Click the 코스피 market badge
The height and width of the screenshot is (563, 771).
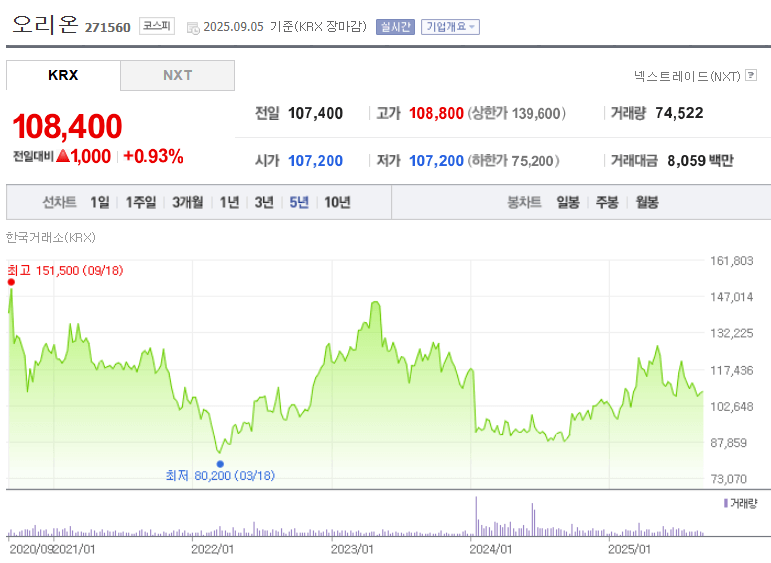[157, 26]
